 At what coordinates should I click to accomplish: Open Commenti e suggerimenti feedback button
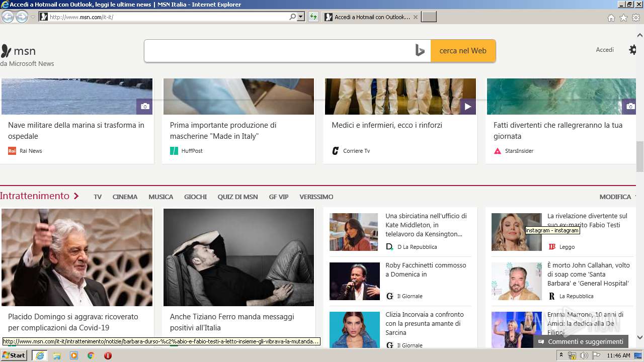[x=581, y=342]
